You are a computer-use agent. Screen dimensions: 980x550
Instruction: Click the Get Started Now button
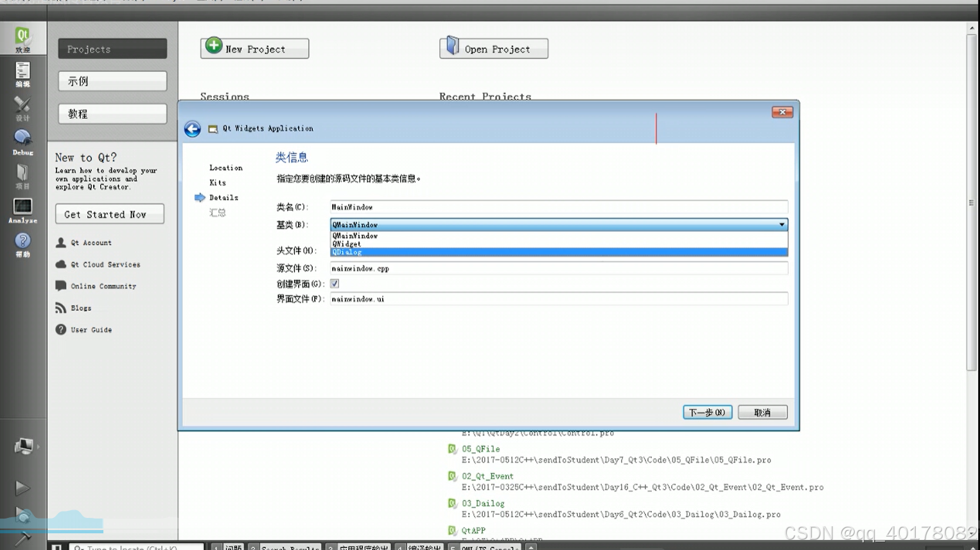coord(110,214)
